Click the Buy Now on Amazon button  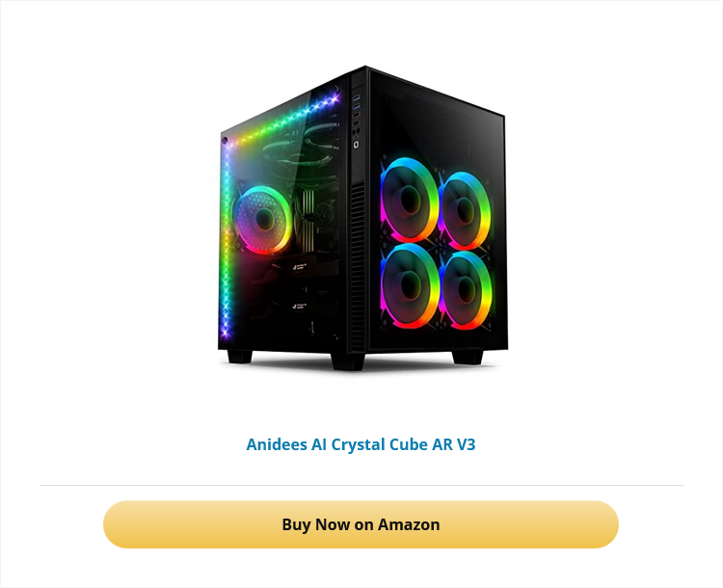click(361, 524)
